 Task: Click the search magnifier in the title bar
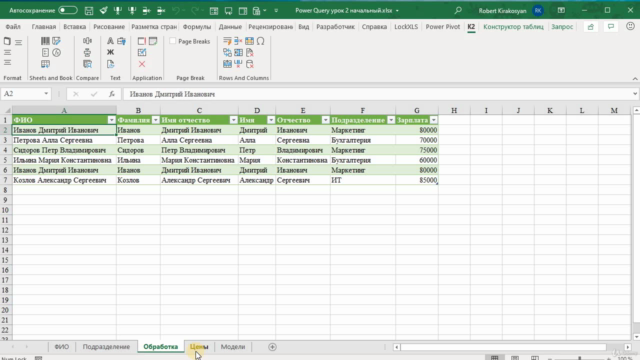pos(458,10)
